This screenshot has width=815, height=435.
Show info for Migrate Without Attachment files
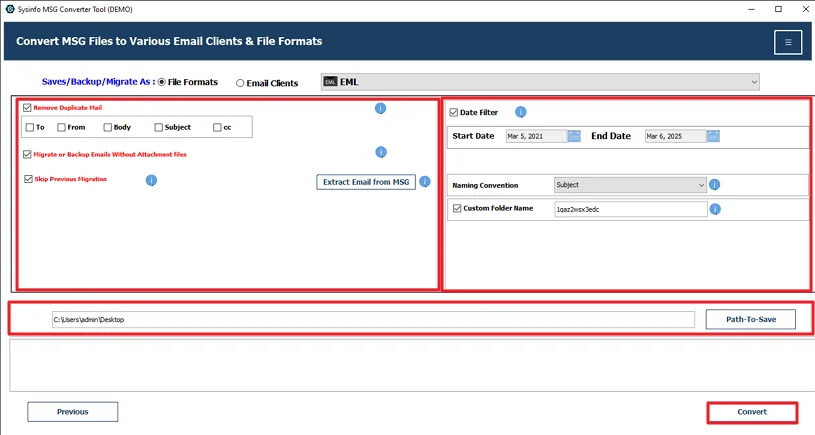(381, 152)
